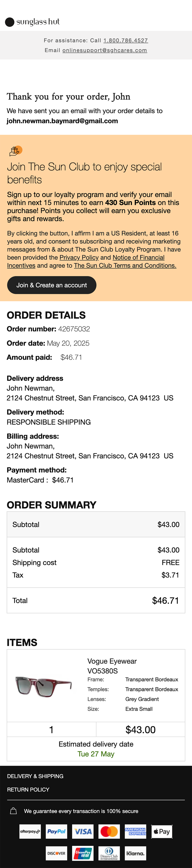Screen dimensions: 192x868
Task: Click the American Express icon
Action: tap(136, 832)
